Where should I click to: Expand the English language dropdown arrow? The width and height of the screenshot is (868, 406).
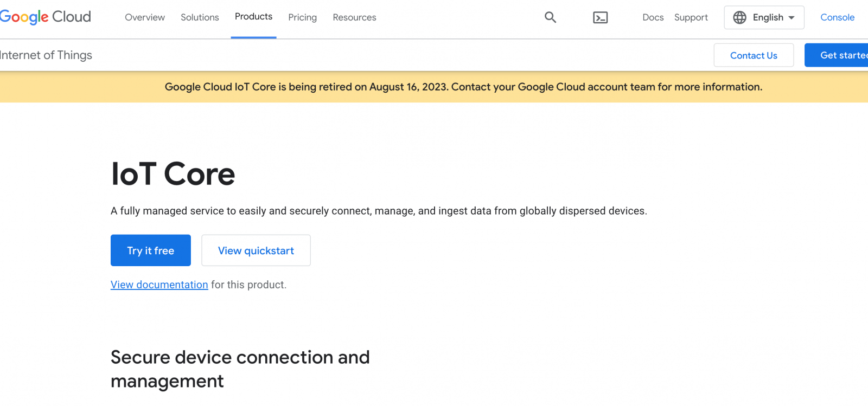792,18
